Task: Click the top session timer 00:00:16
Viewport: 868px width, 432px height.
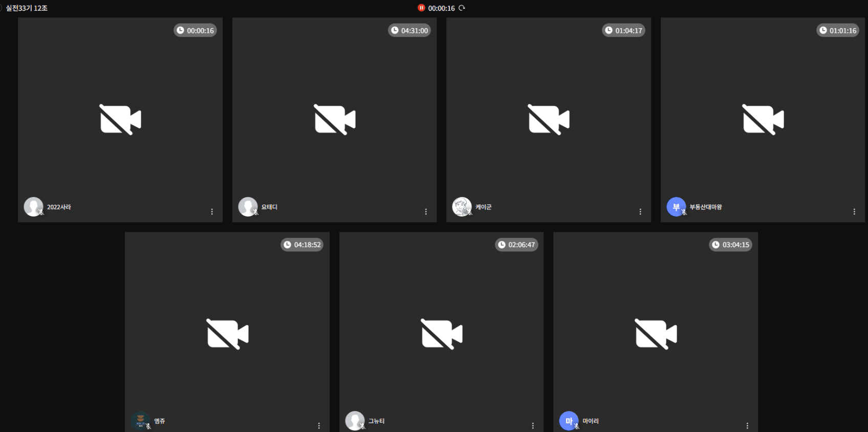Action: pyautogui.click(x=441, y=8)
